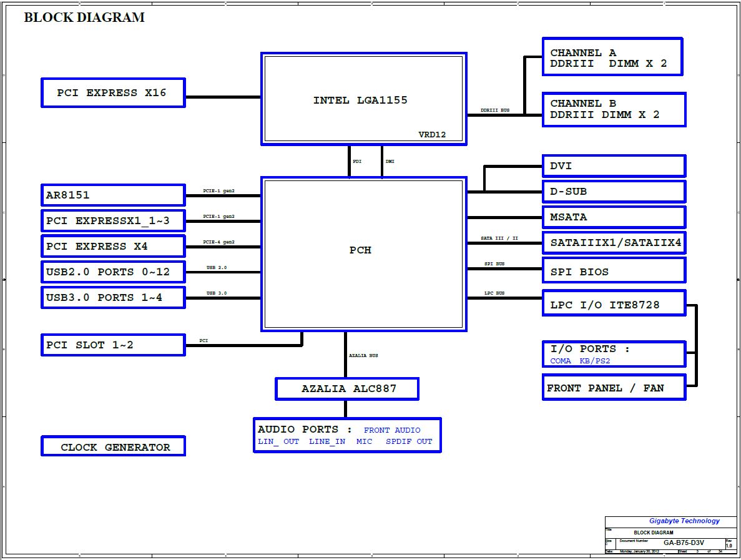Screen dimensions: 741x560
Task: Select the USB3.0 PORTS 1~4 block
Action: 113,297
